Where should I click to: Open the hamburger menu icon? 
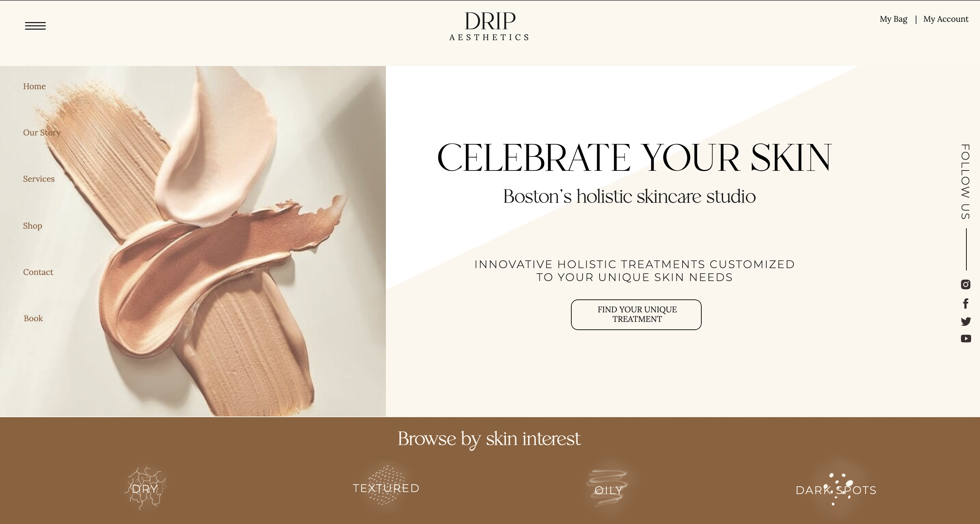pos(35,26)
